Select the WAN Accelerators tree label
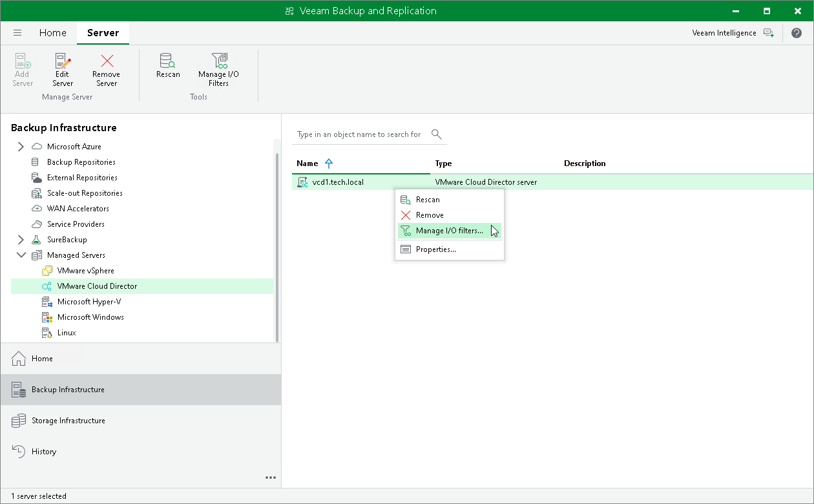The width and height of the screenshot is (814, 504). [78, 209]
